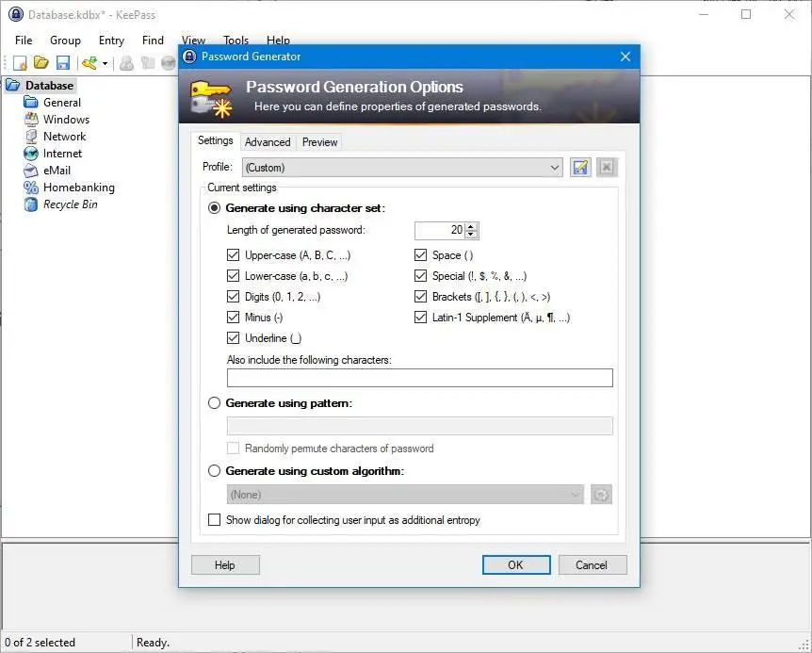The height and width of the screenshot is (653, 812).
Task: Click the Save profile icon beside Profile
Action: click(x=580, y=168)
